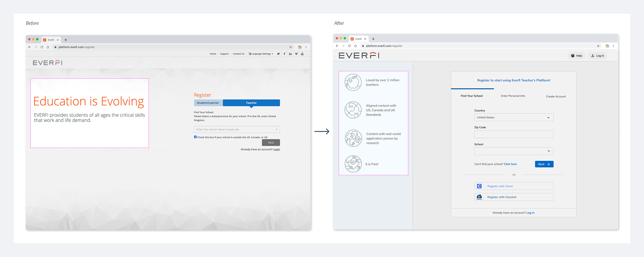Click forward arrow in Before browser

[36, 47]
